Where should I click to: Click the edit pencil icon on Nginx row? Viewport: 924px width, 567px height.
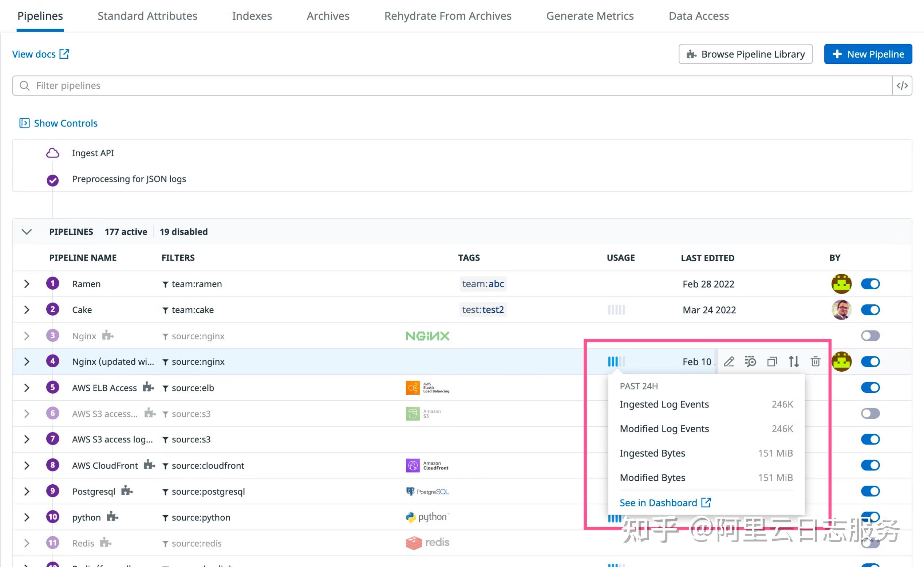pyautogui.click(x=728, y=361)
